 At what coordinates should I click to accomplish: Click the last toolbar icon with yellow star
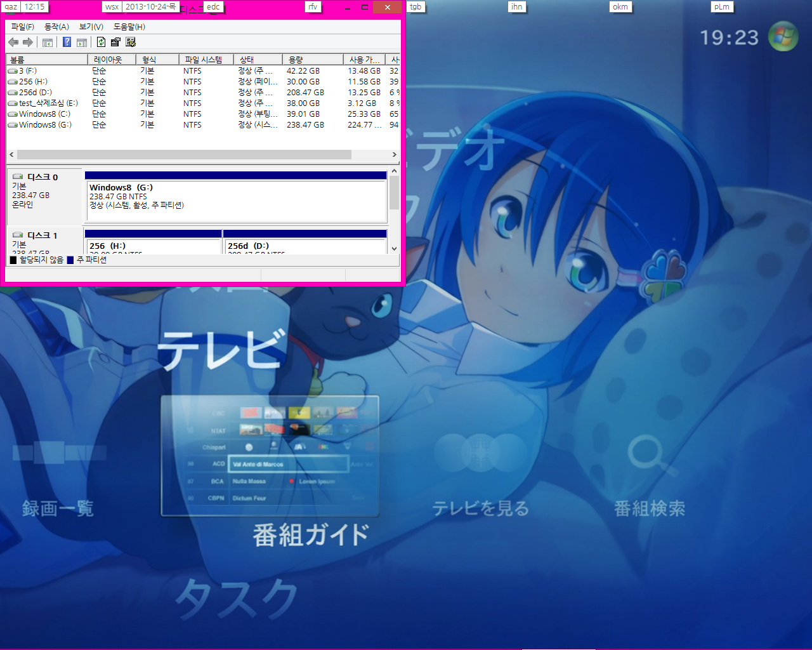click(131, 43)
